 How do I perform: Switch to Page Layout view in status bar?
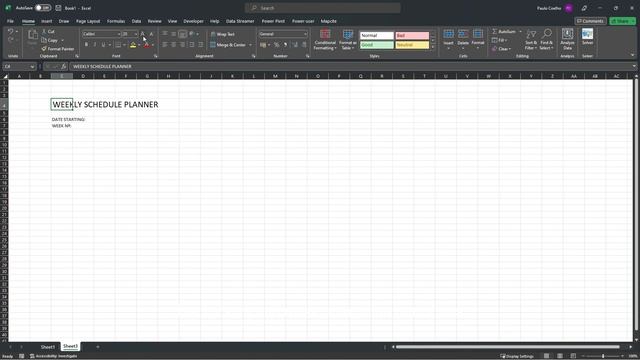coord(560,356)
